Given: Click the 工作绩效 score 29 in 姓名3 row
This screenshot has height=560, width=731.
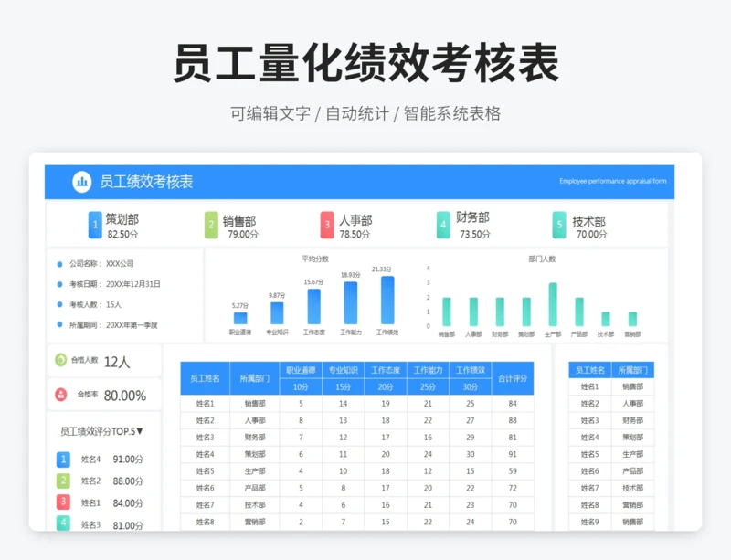Looking at the screenshot, I should click(471, 438).
